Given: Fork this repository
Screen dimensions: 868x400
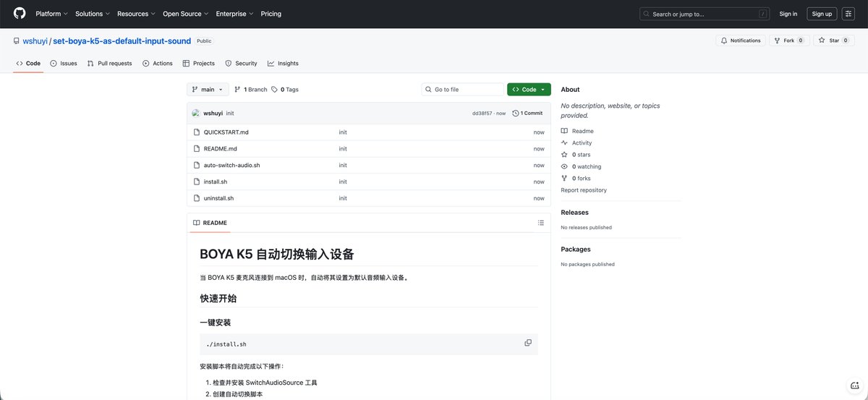Looking at the screenshot, I should tap(788, 41).
